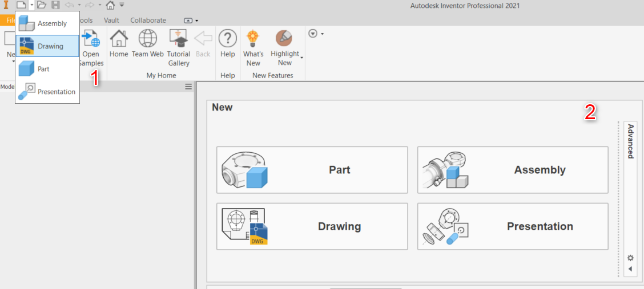Open the Redo history dropdown arrow
The width and height of the screenshot is (644, 289).
click(100, 5)
